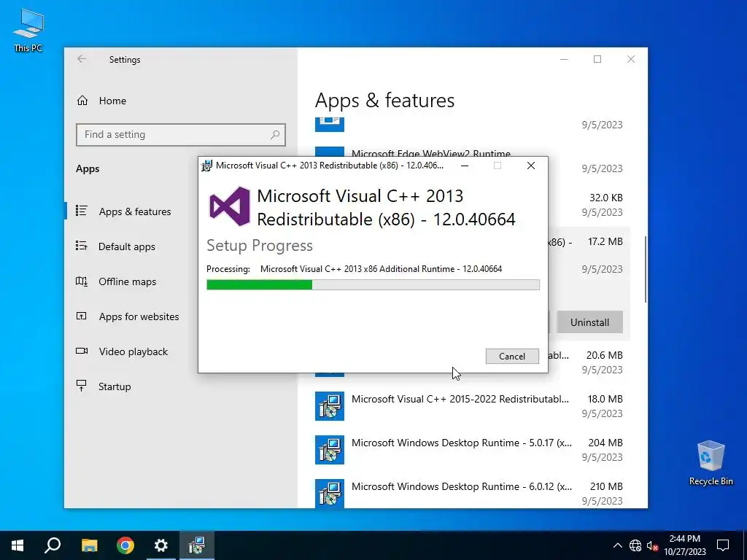Close the Visual C++ setup dialog
This screenshot has height=560, width=747.
point(531,166)
